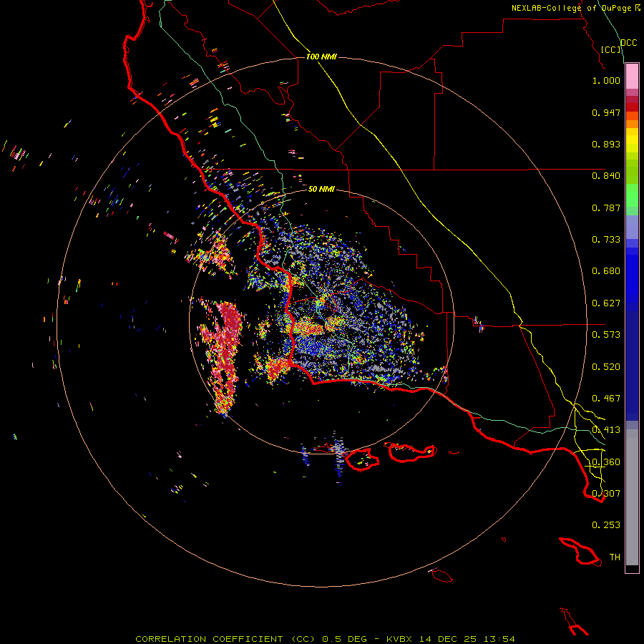Select the 1.000 scale value
The width and height of the screenshot is (644, 644).
click(x=606, y=80)
